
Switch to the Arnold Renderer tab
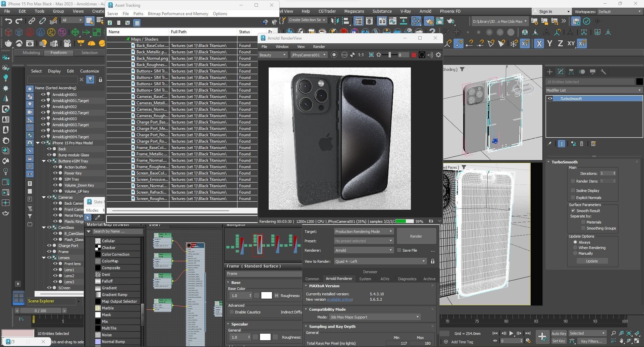point(339,279)
